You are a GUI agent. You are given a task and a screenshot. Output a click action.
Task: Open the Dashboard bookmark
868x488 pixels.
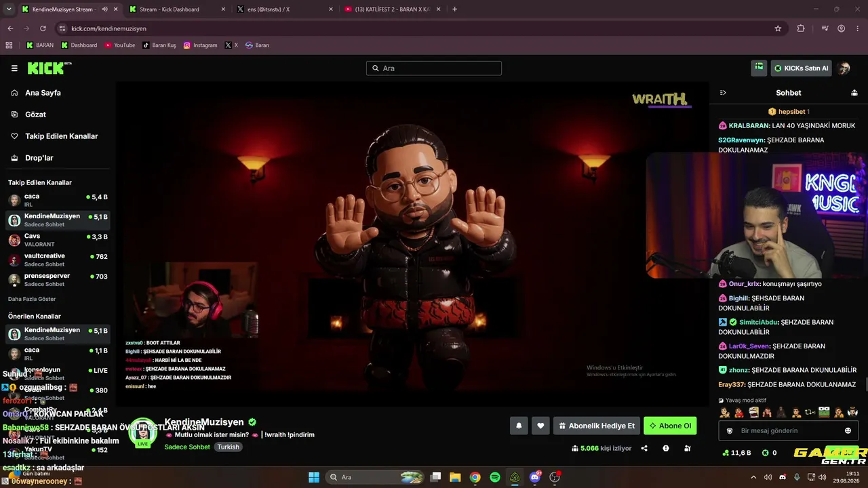[79, 45]
